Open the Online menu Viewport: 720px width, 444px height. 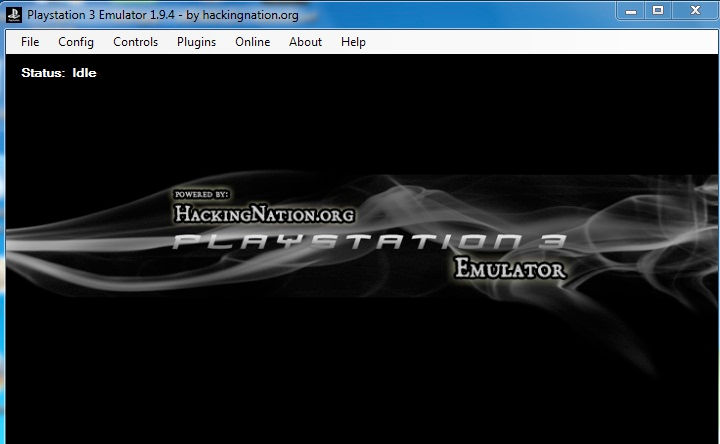(x=253, y=42)
